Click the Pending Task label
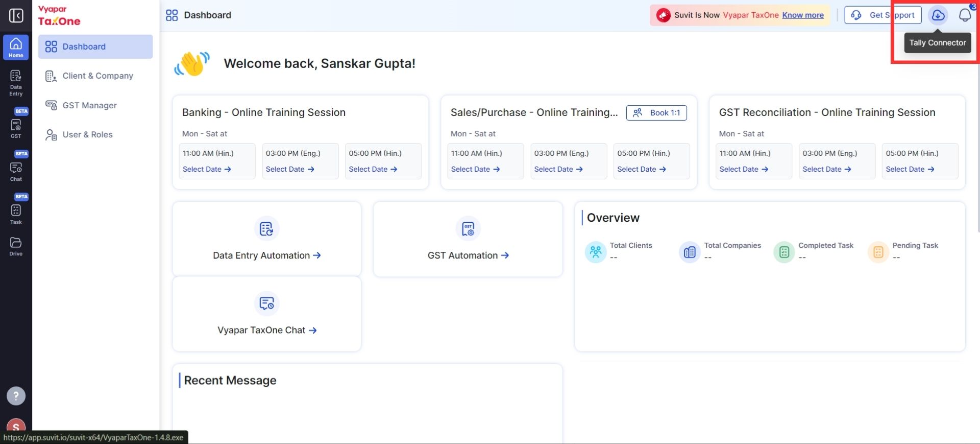Screen dimensions: 980x444 (x=915, y=246)
